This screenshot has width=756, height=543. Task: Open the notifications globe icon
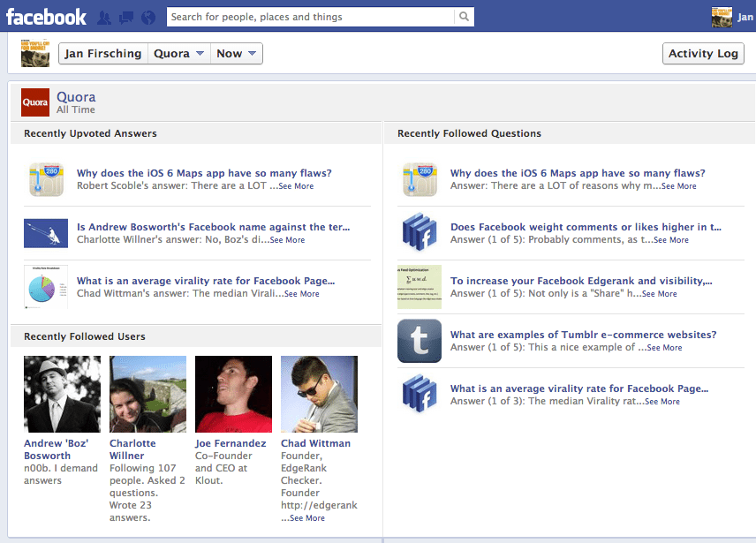coord(148,18)
